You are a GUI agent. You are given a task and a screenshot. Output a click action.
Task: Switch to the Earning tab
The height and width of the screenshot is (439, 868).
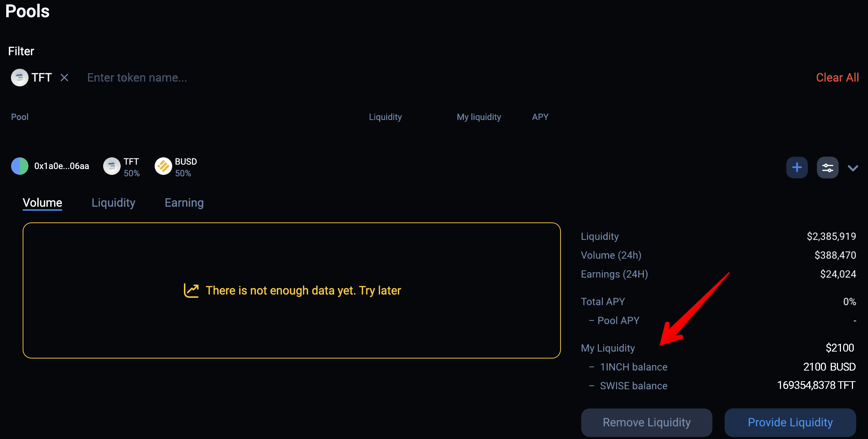click(184, 203)
